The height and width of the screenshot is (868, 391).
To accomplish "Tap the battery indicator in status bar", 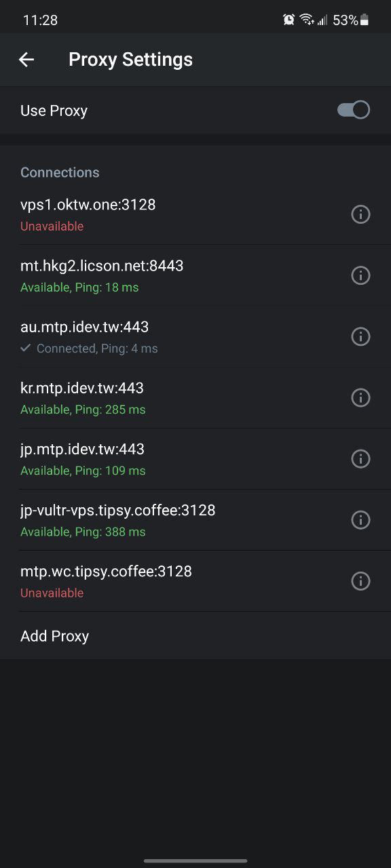I will click(365, 20).
